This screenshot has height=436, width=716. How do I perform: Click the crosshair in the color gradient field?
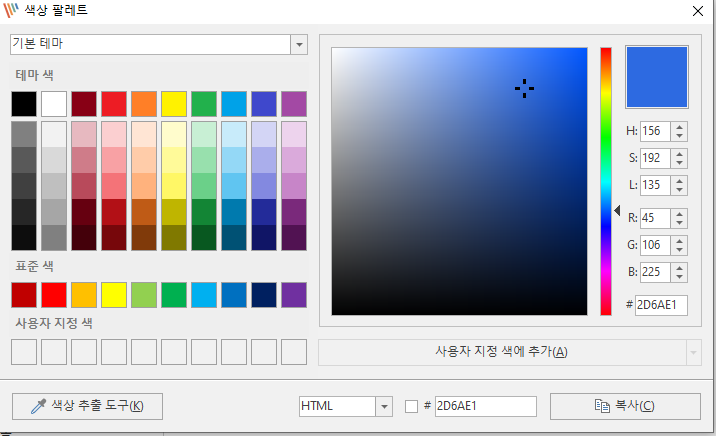coord(524,89)
